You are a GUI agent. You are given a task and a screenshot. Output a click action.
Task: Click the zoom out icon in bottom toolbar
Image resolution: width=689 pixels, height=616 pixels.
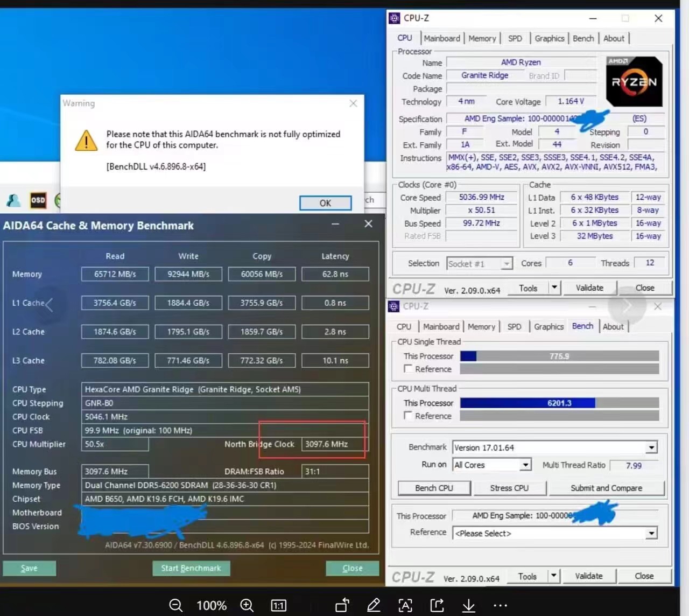pyautogui.click(x=175, y=605)
